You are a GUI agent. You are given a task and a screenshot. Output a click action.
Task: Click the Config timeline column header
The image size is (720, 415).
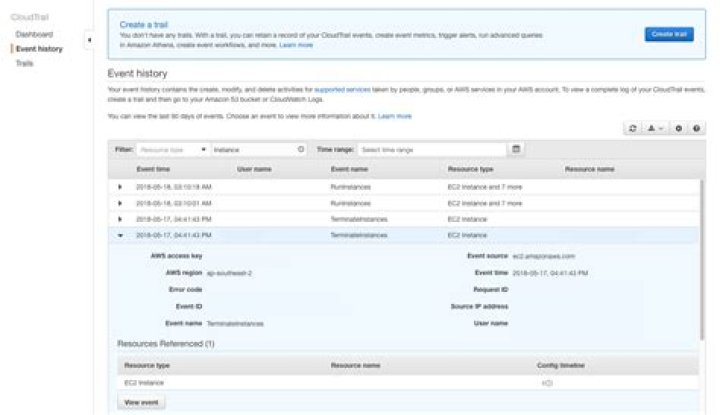561,365
